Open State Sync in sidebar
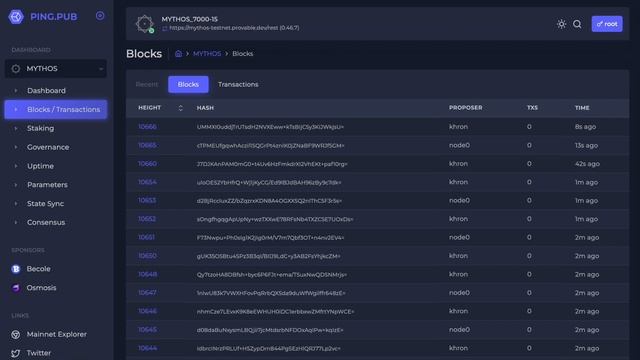Screen dimensions: 640x360 (45, 204)
